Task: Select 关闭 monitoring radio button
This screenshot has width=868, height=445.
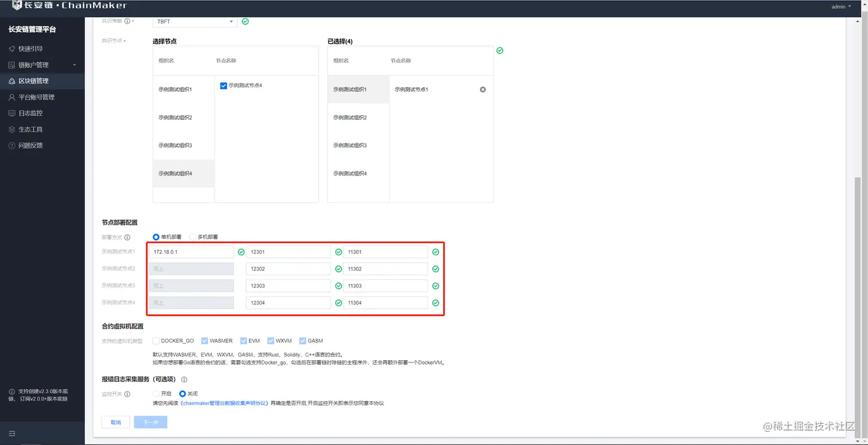Action: (183, 394)
